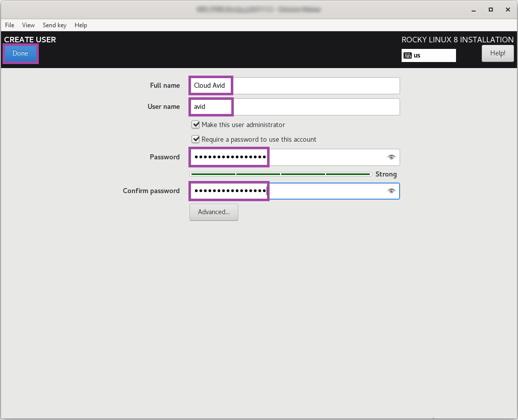Open the File menu
This screenshot has height=420, width=518.
point(10,25)
